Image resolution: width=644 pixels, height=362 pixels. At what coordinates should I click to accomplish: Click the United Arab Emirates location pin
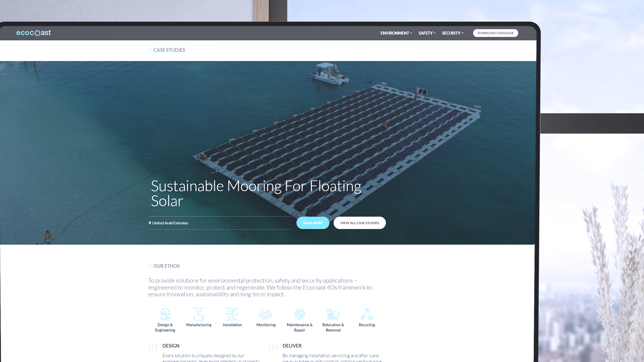coord(150,223)
